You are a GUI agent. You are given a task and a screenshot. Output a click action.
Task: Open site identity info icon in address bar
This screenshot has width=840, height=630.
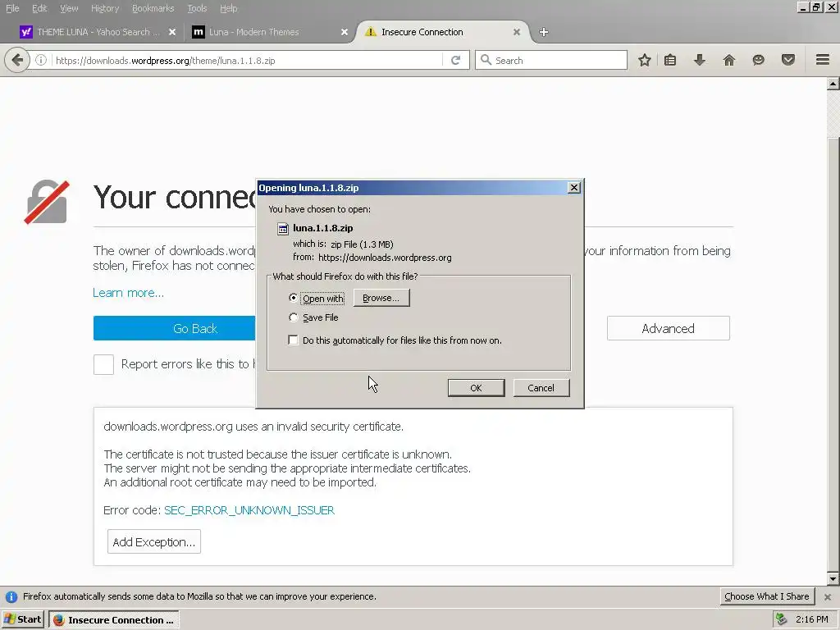coord(41,60)
